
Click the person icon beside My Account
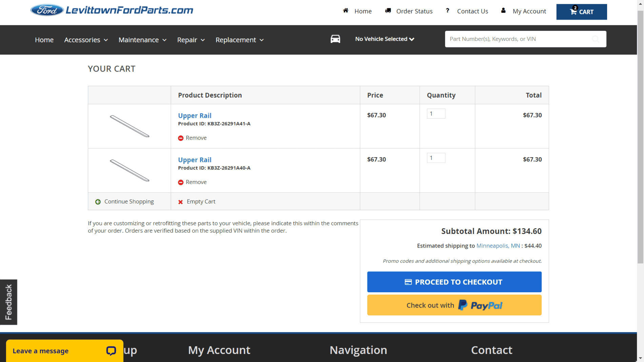pyautogui.click(x=503, y=10)
